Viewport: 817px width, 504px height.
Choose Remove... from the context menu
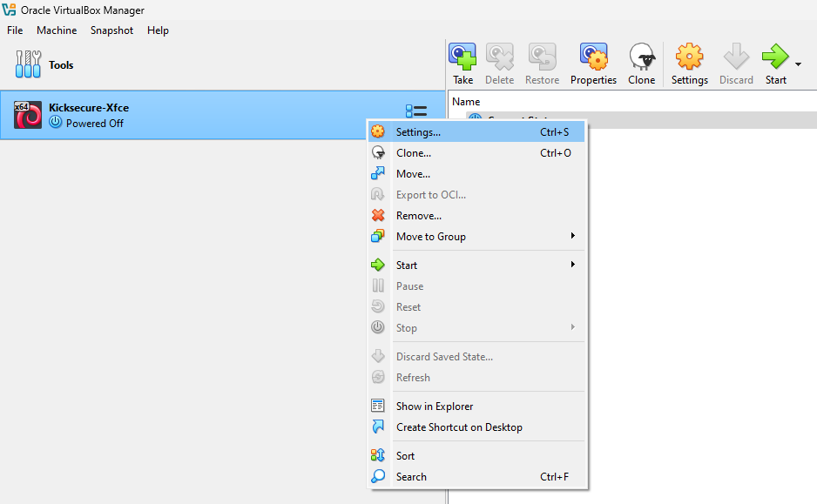tap(418, 216)
